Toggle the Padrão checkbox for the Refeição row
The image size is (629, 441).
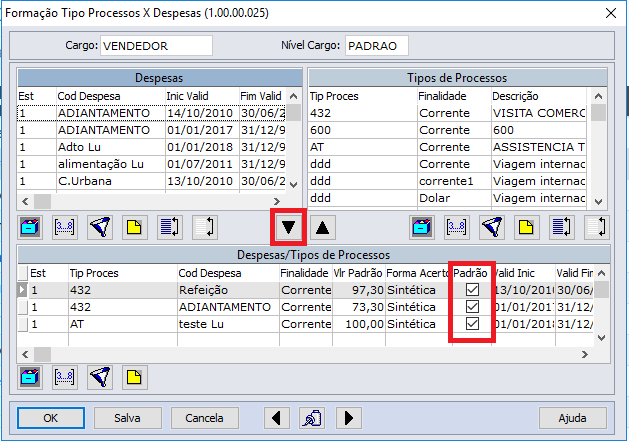(472, 290)
